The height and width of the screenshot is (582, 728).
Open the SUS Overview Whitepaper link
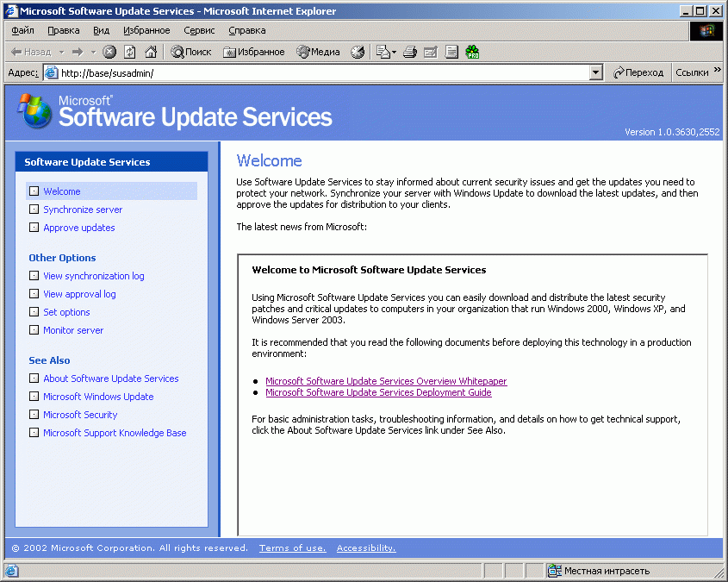[x=386, y=381]
